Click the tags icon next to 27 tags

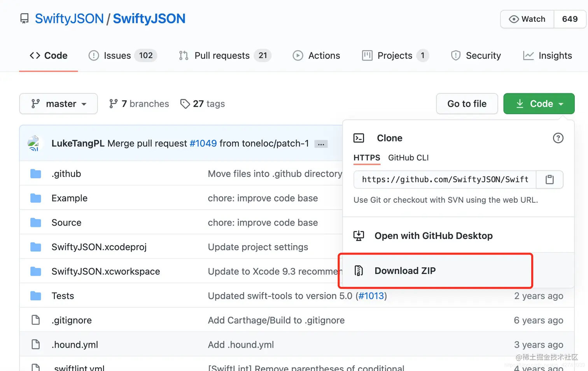tap(185, 104)
